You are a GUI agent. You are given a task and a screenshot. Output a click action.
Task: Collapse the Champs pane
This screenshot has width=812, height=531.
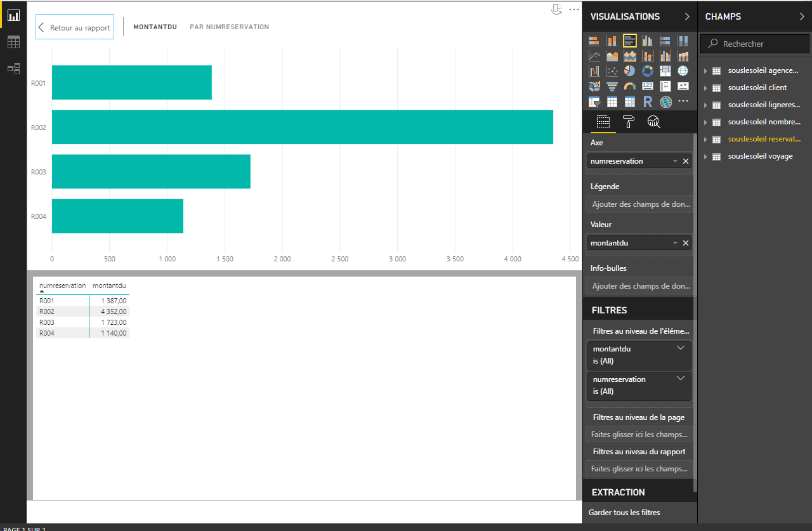pyautogui.click(x=802, y=16)
